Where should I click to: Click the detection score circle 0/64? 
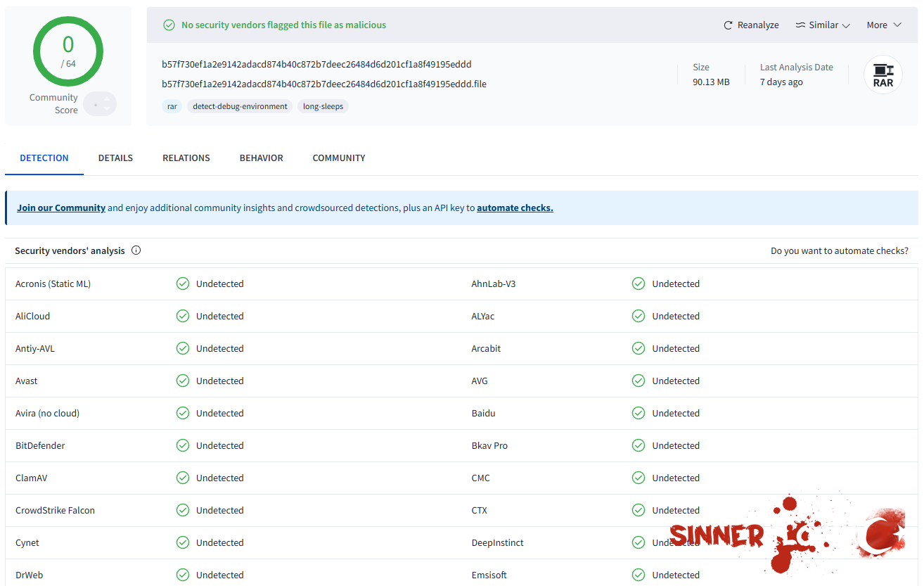click(x=68, y=51)
